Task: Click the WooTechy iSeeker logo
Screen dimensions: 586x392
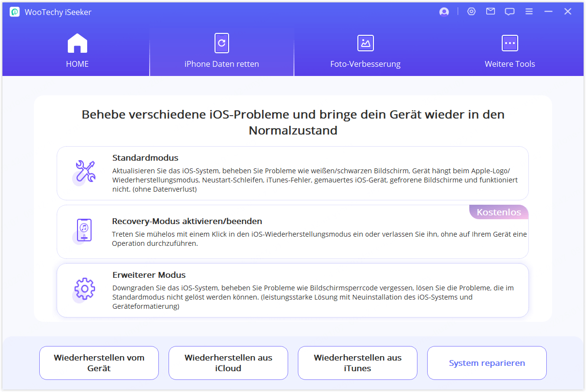Action: click(15, 11)
